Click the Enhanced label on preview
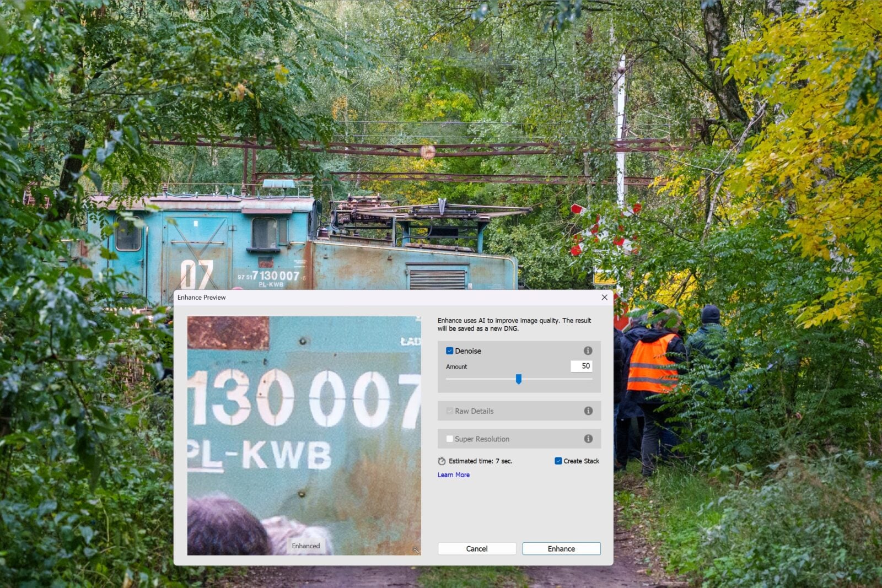Screen dimensions: 882x588 coord(305,546)
